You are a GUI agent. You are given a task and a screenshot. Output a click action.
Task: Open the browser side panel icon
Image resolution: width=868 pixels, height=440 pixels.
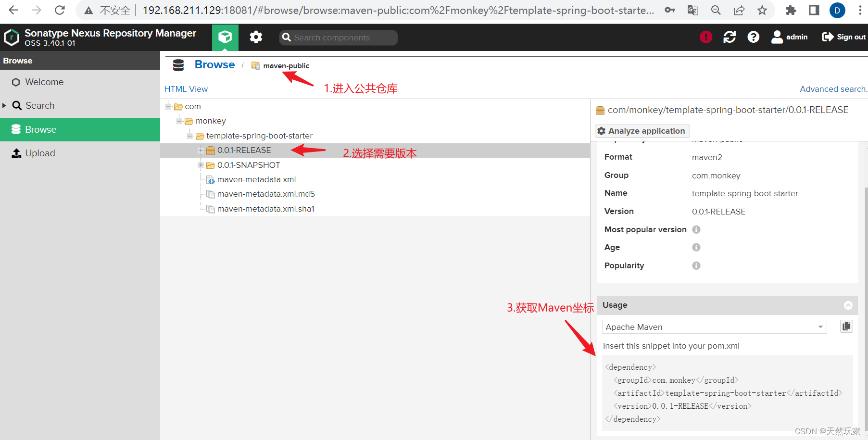[814, 10]
